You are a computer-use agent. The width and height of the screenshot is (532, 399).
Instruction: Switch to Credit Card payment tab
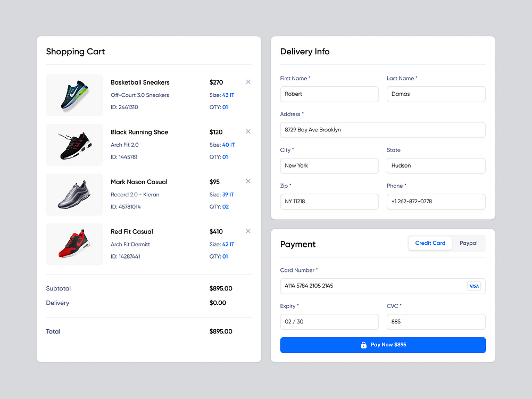click(430, 243)
